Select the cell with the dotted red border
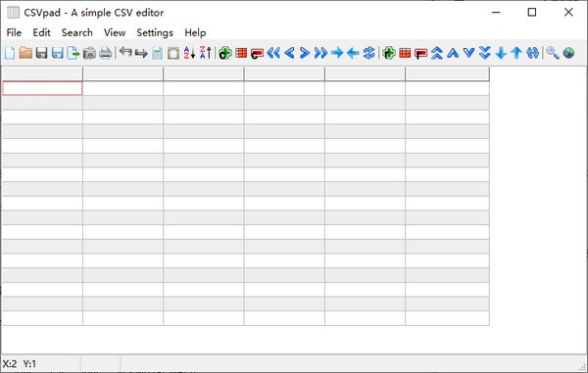 coord(42,88)
